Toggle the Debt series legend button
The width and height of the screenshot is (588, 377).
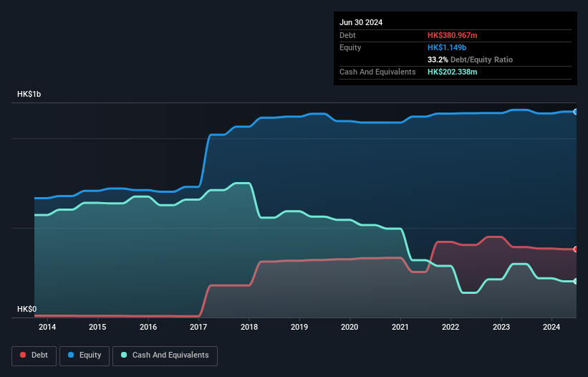pos(34,355)
